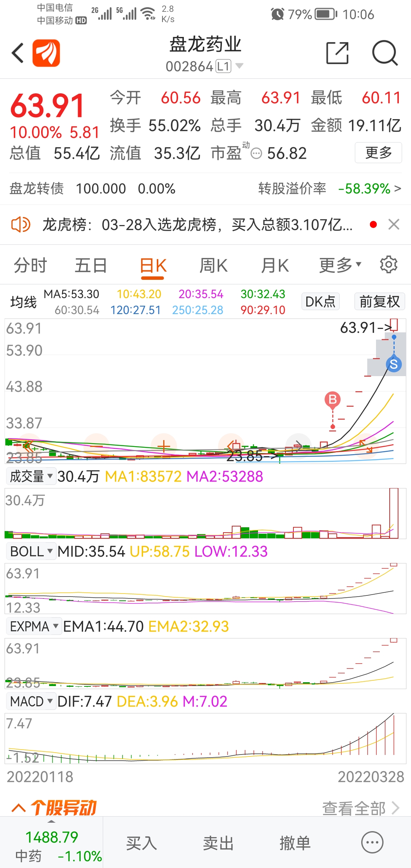Click the 更多 quote details button
Screen dimensions: 411x868
[x=378, y=153]
